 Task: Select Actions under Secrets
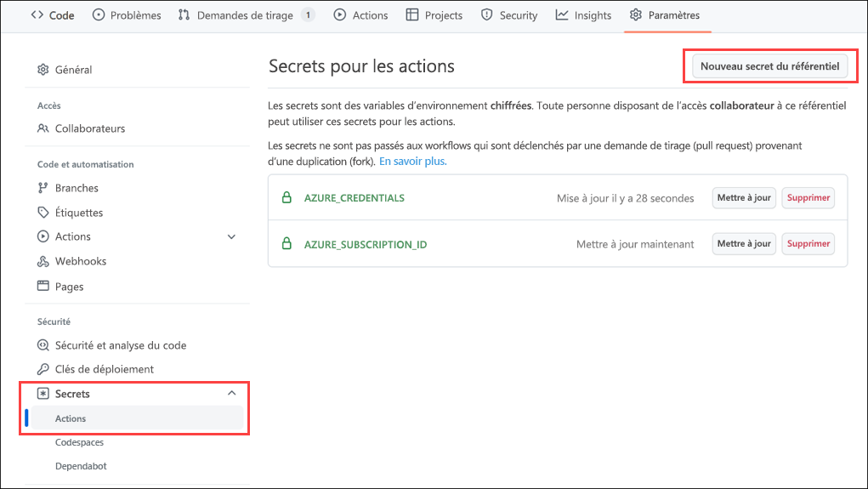136,418
